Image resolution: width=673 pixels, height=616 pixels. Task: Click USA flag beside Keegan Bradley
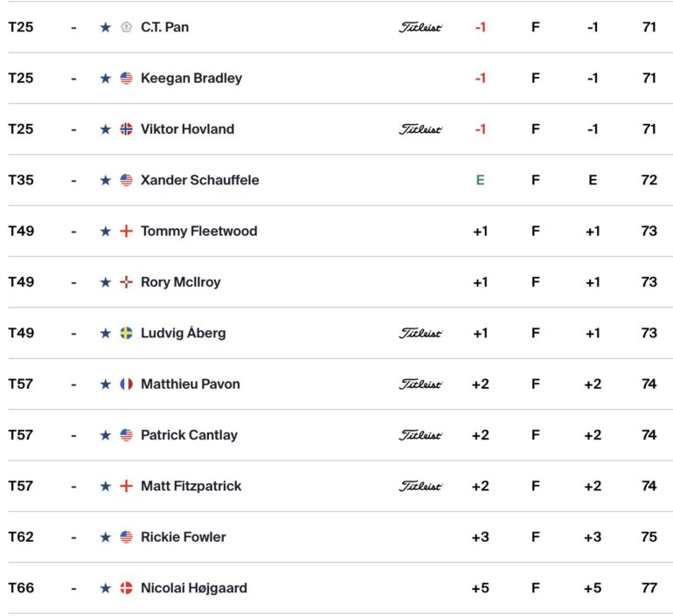click(x=126, y=78)
